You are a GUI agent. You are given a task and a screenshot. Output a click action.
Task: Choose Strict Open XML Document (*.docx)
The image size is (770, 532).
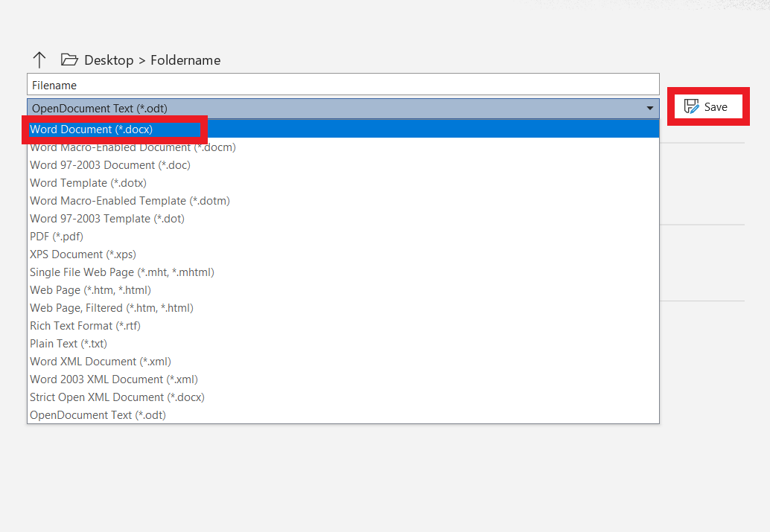(117, 397)
